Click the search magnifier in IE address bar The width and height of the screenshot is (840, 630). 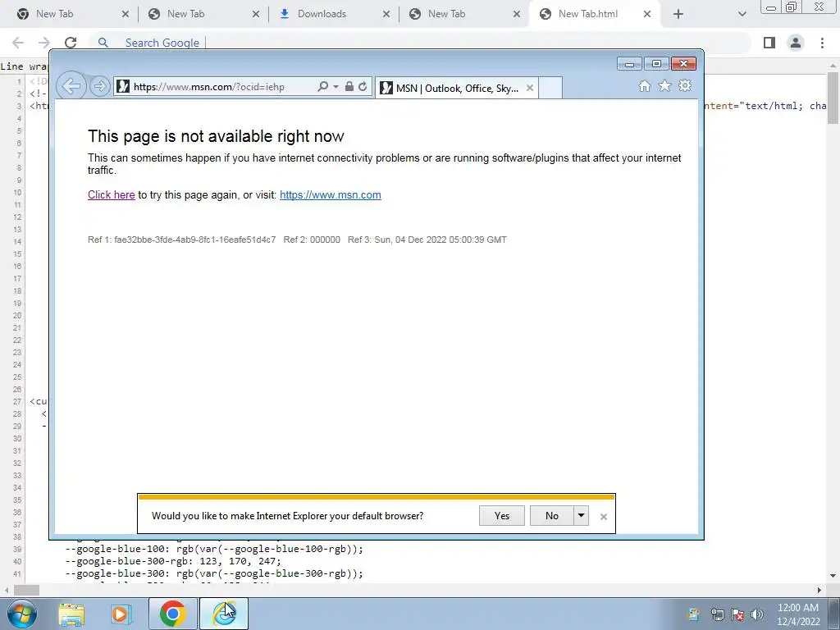(x=322, y=86)
